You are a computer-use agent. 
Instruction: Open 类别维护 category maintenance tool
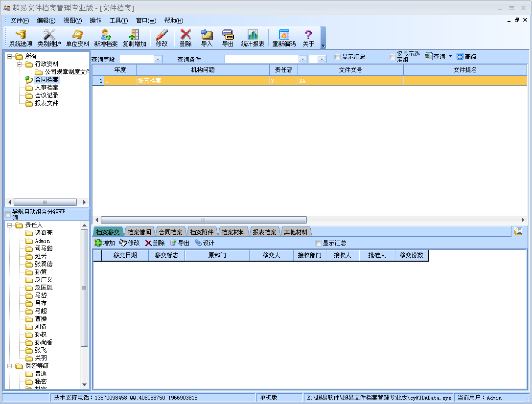pos(49,38)
